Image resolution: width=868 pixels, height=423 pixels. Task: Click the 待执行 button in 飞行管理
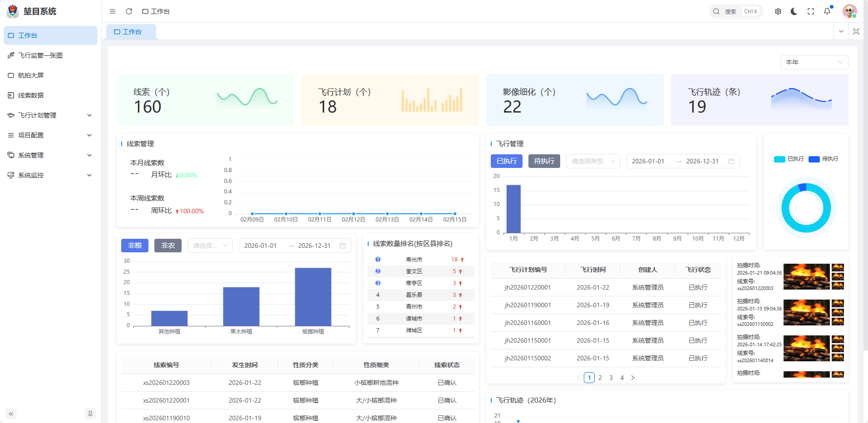click(544, 161)
